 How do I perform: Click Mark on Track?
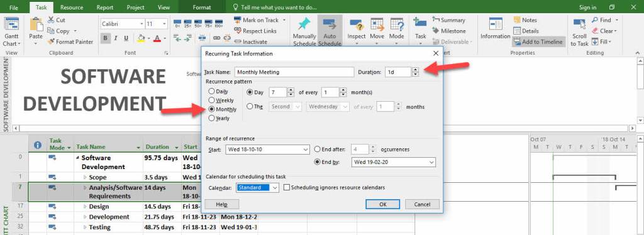click(257, 20)
